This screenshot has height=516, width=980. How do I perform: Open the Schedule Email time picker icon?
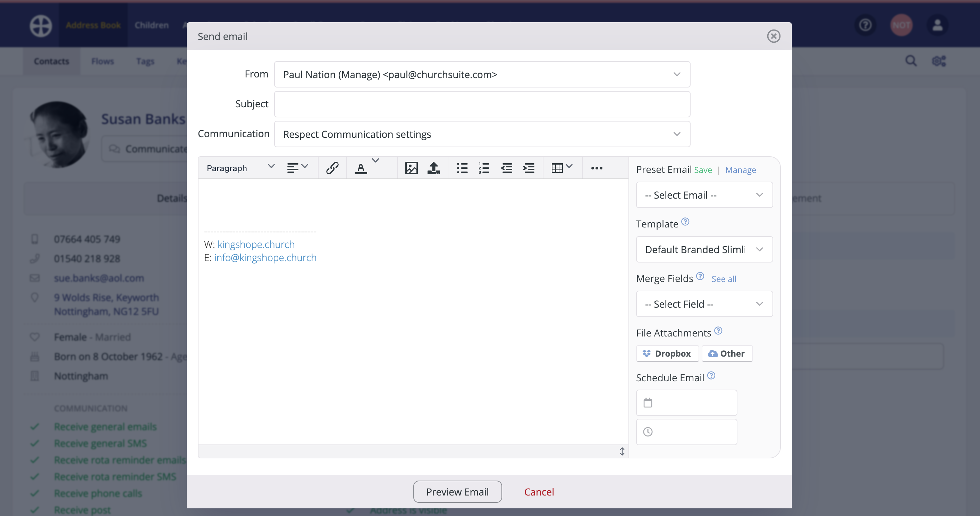click(x=648, y=432)
